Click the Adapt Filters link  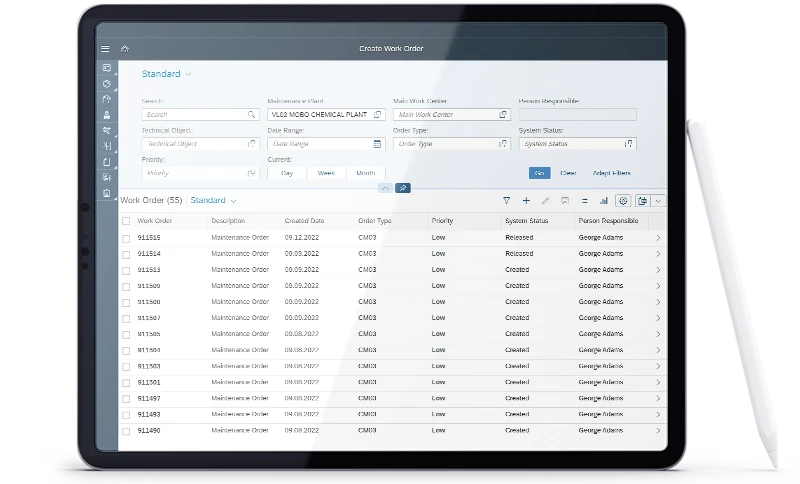click(611, 173)
